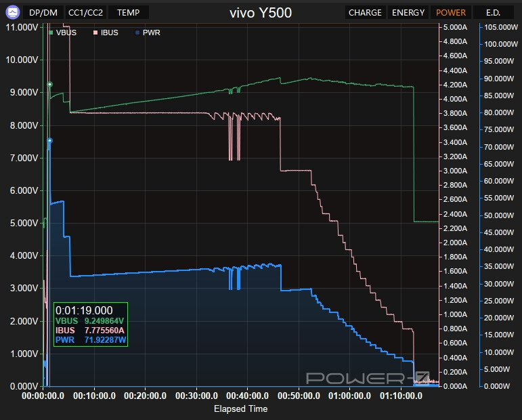Click the green VBUS cursor marker

click(49, 84)
